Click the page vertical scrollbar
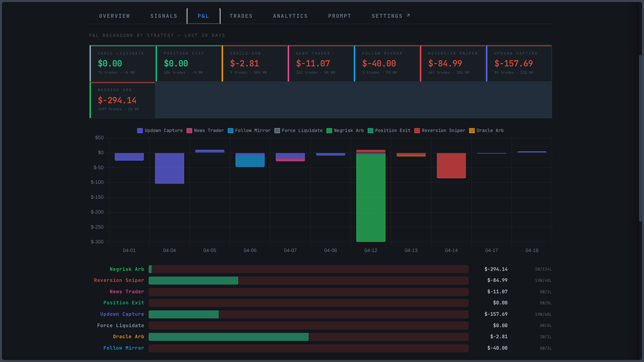The width and height of the screenshot is (644, 362). [x=640, y=138]
